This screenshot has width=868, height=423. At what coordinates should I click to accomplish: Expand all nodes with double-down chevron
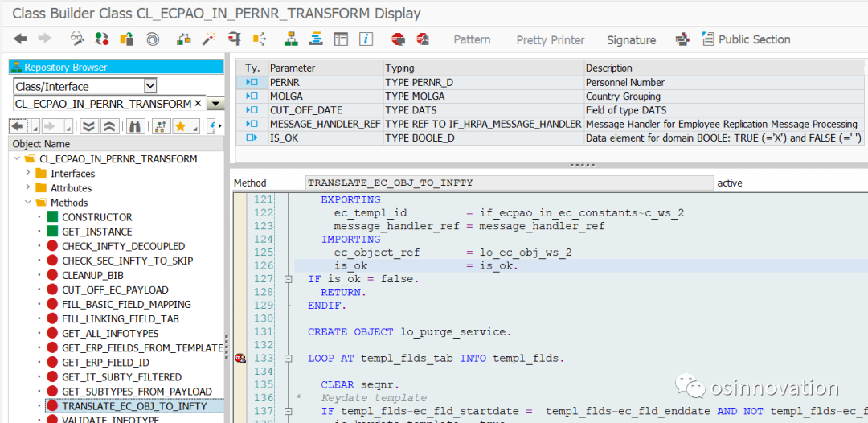[x=88, y=126]
